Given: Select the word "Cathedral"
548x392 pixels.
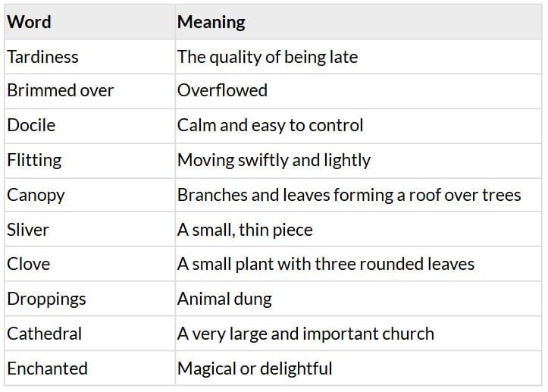Looking at the screenshot, I should click(x=44, y=334).
